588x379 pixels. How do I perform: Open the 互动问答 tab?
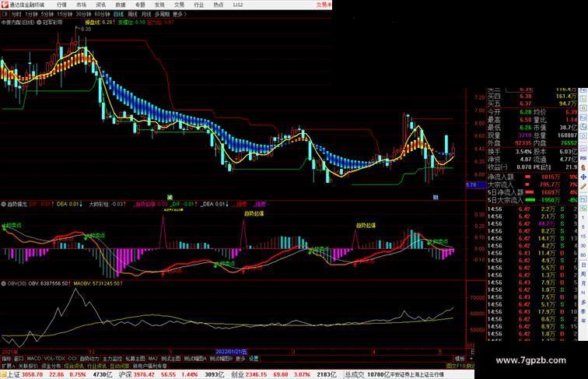(x=120, y=366)
